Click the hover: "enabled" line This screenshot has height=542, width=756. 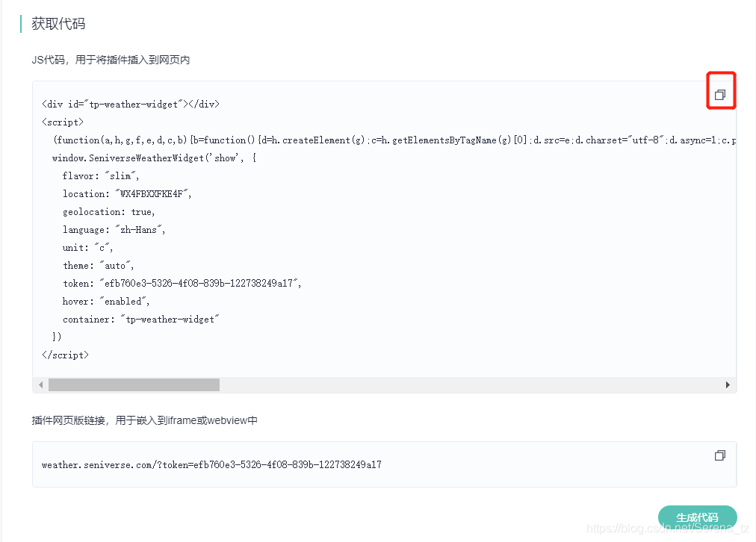pos(106,301)
